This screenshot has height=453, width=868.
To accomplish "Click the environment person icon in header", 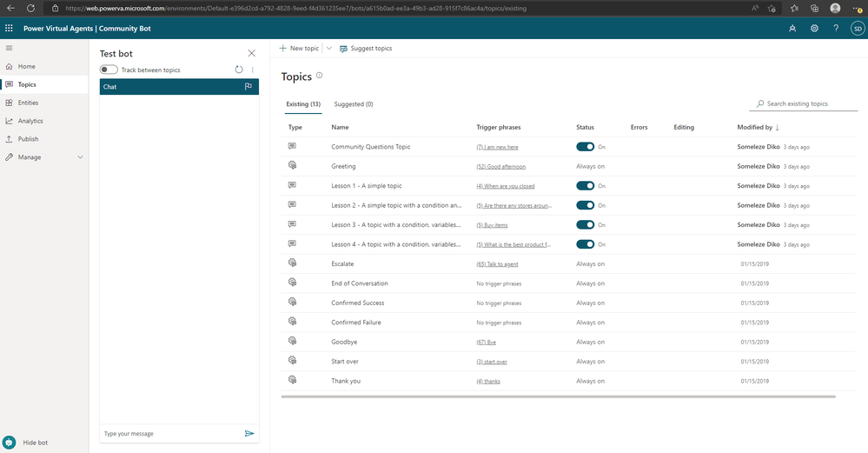I will pyautogui.click(x=792, y=28).
